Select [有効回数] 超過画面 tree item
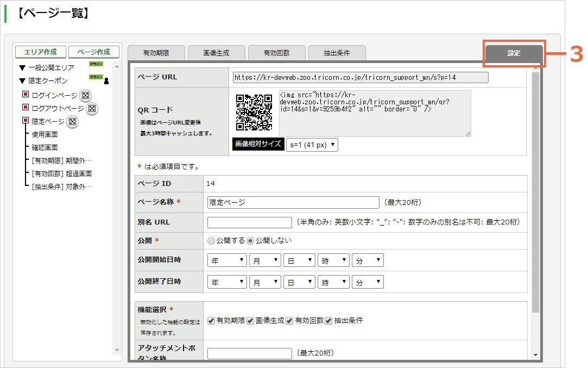Screen dimensions: 588x368 pos(62,174)
